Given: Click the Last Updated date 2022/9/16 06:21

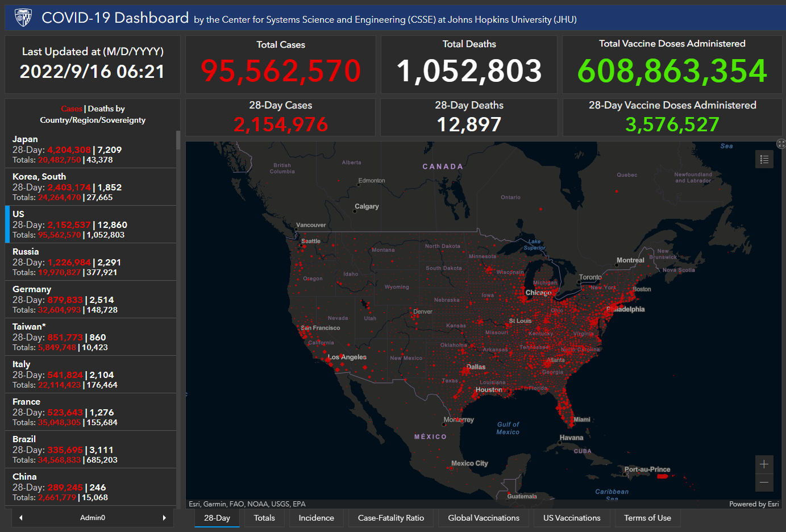Looking at the screenshot, I should (x=92, y=72).
